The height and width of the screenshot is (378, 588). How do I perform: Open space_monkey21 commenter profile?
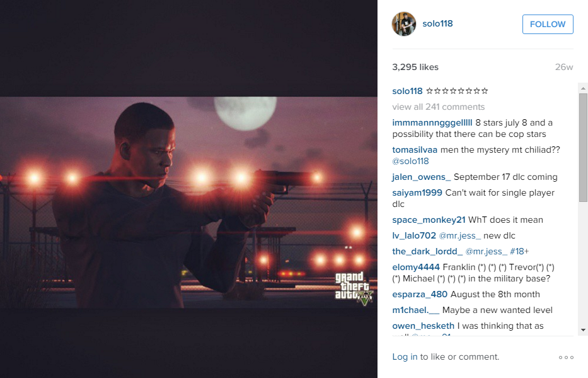click(429, 220)
